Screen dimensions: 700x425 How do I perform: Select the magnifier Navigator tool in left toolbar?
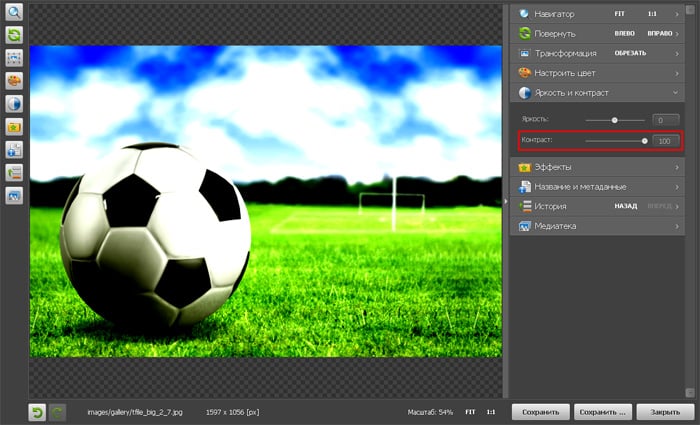pos(15,13)
